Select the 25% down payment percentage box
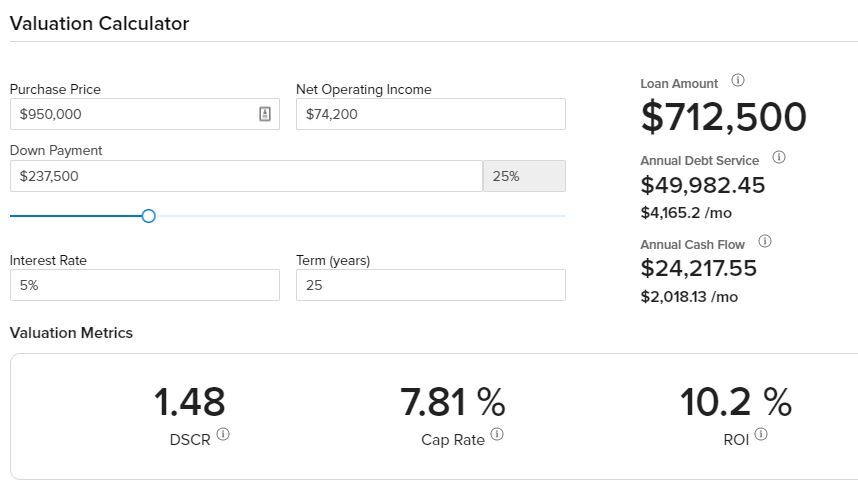 point(524,176)
